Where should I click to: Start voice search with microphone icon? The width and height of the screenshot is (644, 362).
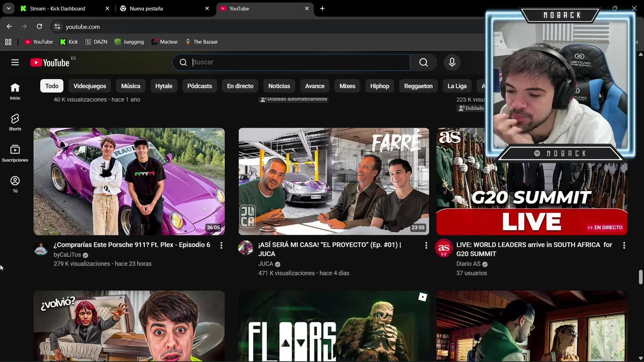[x=452, y=62]
